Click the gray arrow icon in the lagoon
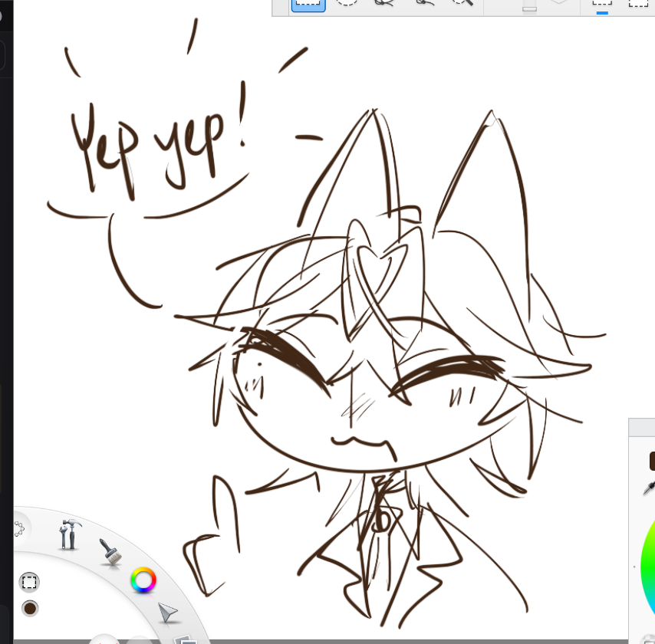The image size is (655, 644). click(x=168, y=613)
